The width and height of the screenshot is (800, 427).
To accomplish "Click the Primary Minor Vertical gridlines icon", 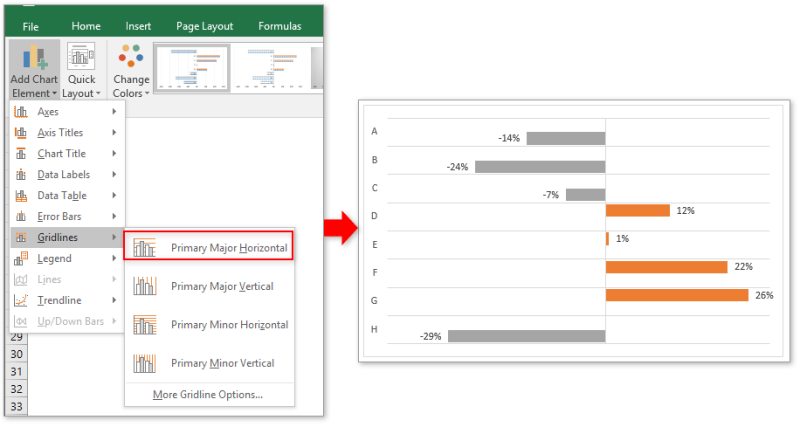I will 144,363.
